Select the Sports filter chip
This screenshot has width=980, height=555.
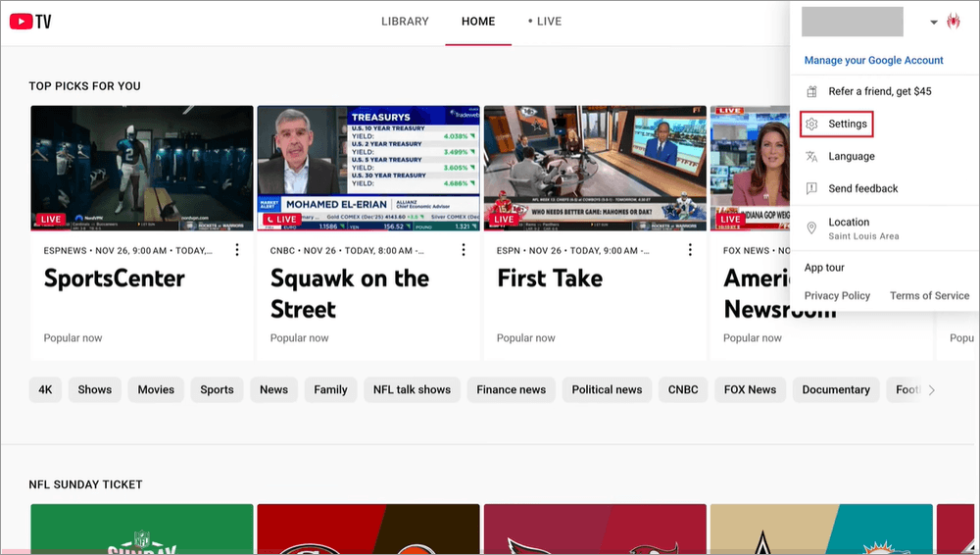pyautogui.click(x=217, y=390)
